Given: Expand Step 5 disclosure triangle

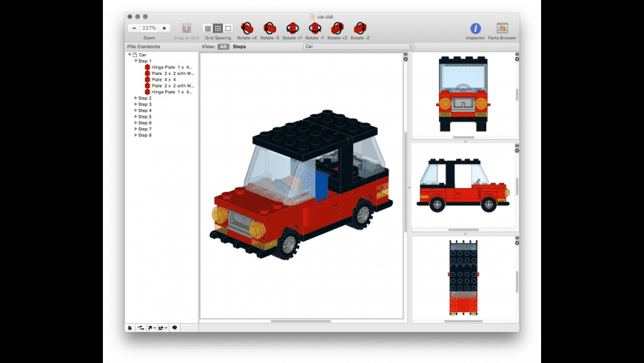Looking at the screenshot, I should tap(135, 116).
